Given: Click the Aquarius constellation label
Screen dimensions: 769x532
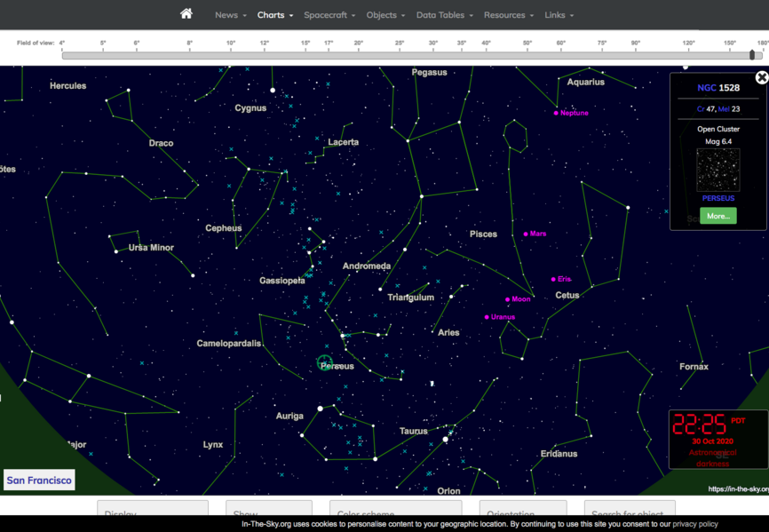Looking at the screenshot, I should [585, 82].
